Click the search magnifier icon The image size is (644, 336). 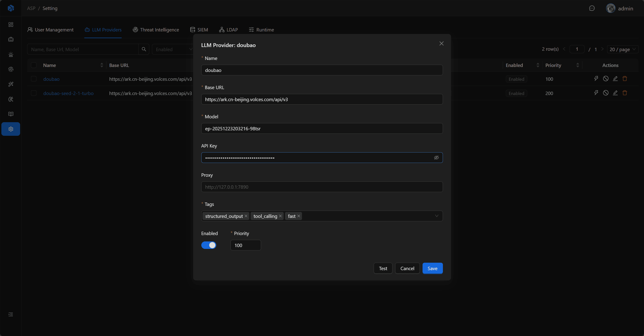pos(144,49)
